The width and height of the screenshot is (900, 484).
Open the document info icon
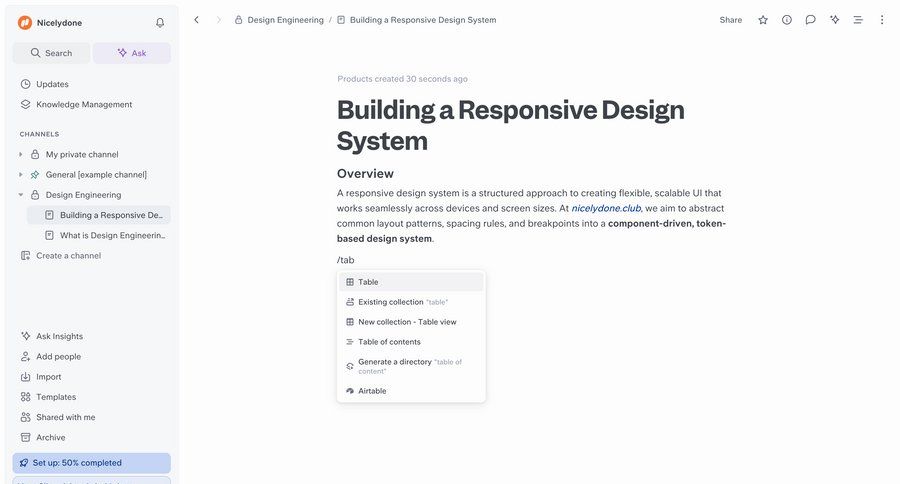tap(787, 20)
